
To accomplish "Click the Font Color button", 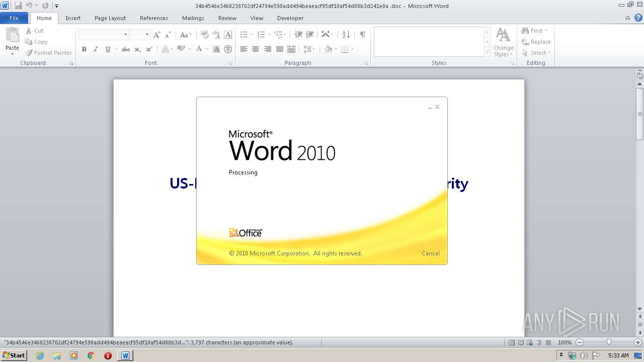I will [x=199, y=49].
